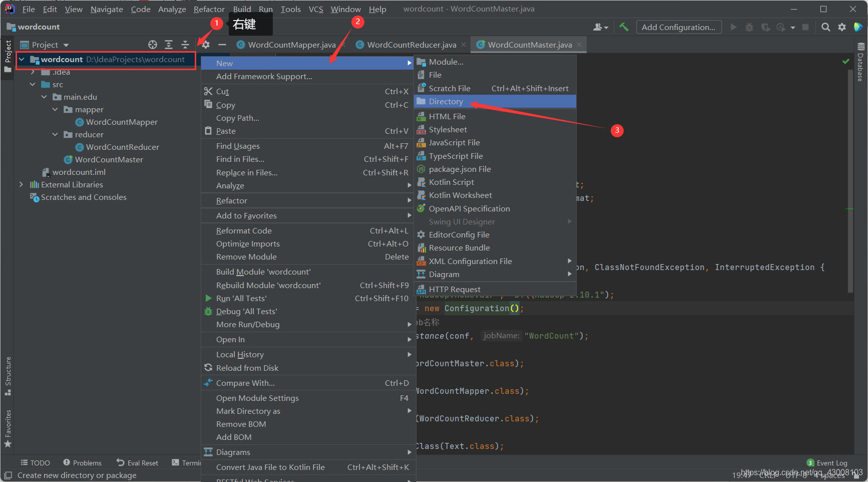Click the Build project hammer icon

(x=624, y=27)
